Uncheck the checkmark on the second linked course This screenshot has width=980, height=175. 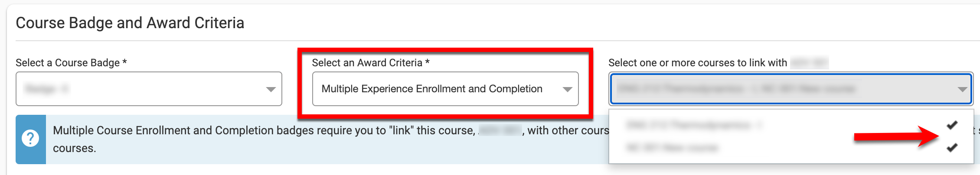pos(952,148)
